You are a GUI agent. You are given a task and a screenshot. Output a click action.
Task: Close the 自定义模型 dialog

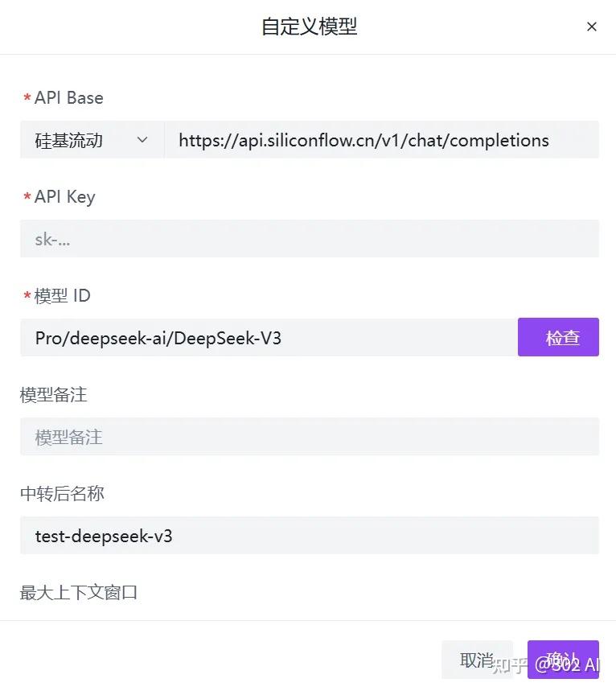pos(592,26)
